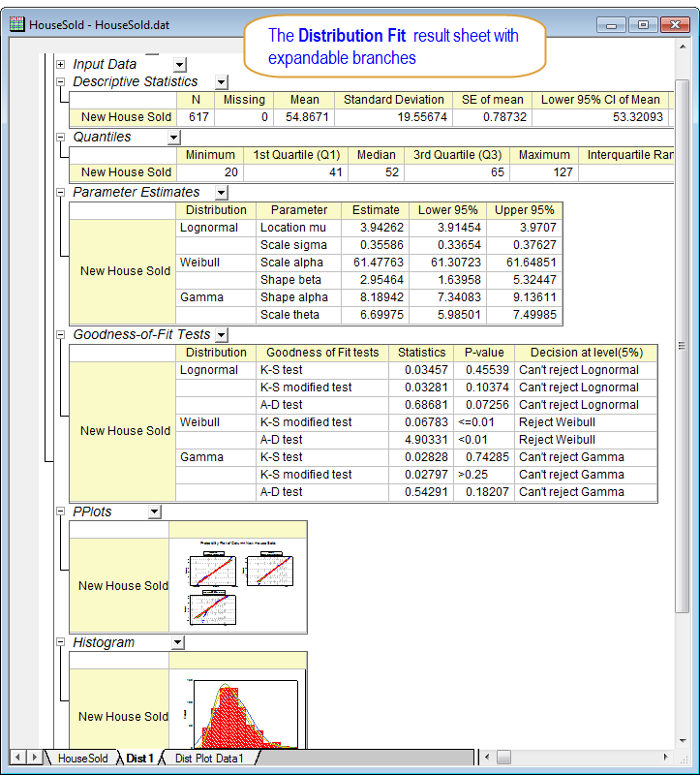Click the horizontal scrollbar thumb
700x775 pixels.
[503, 758]
